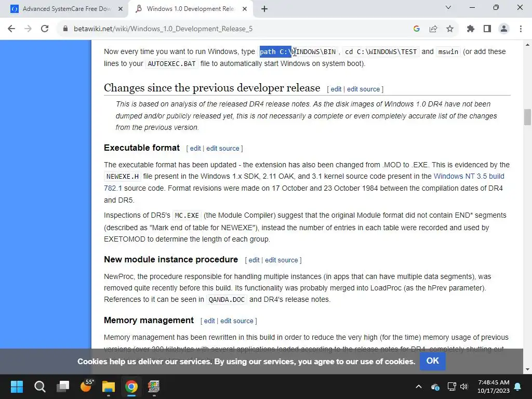Viewport: 532px width, 399px height.
Task: Share this page icon
Action: pos(433,29)
